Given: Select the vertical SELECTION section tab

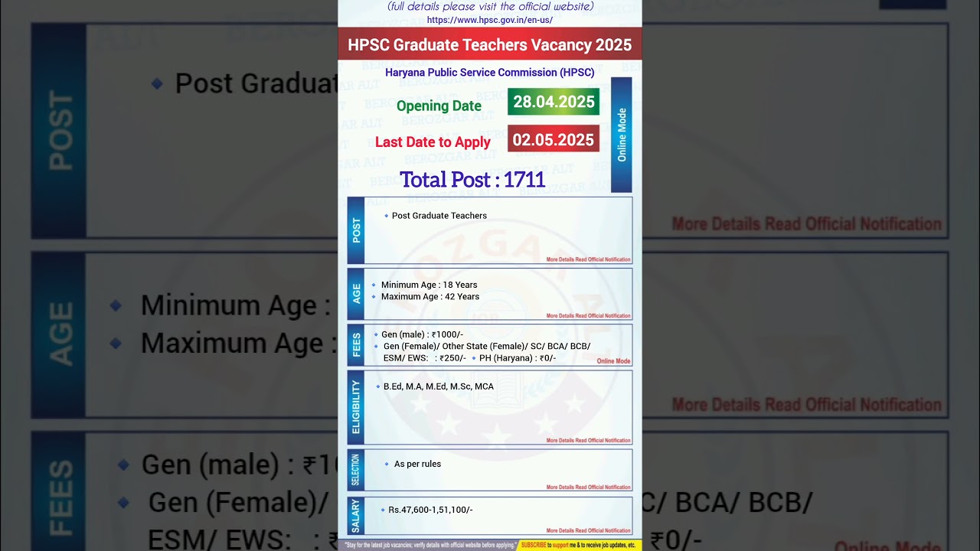Looking at the screenshot, I should (x=356, y=469).
